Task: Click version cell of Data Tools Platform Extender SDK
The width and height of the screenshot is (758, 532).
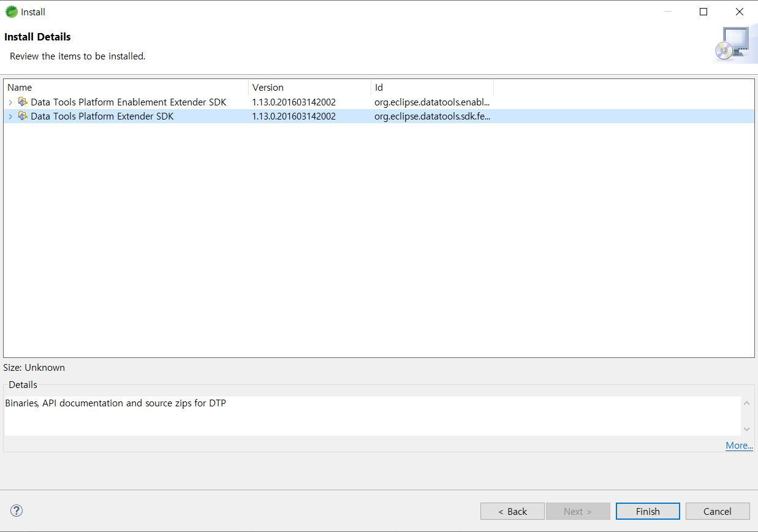Action: [294, 116]
